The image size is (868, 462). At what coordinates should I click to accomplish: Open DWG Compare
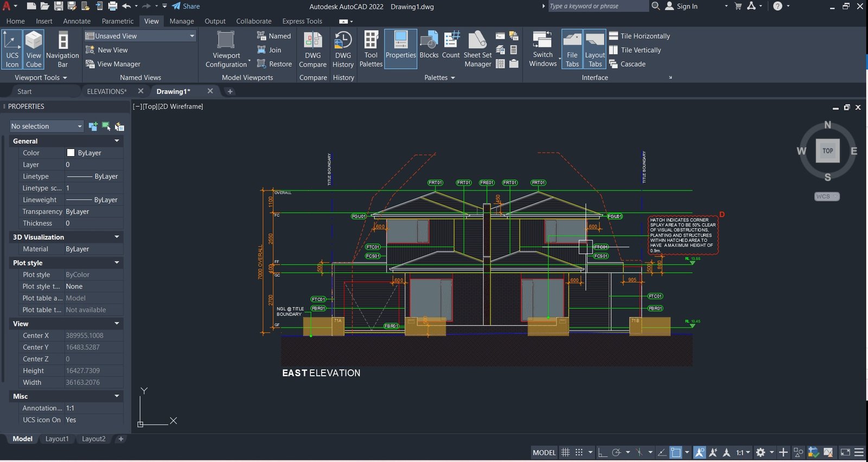point(313,49)
